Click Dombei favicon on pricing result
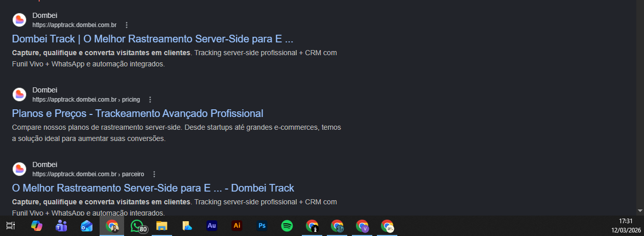The width and height of the screenshot is (644, 236). [19, 95]
